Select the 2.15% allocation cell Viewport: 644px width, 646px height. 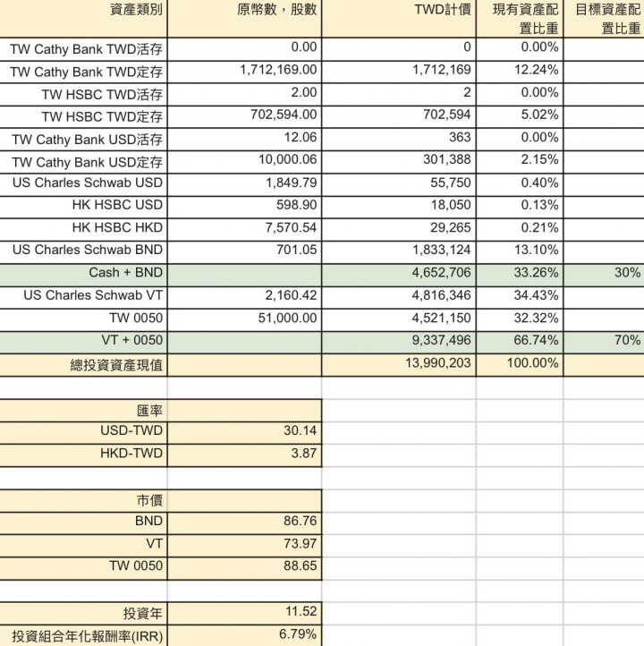click(520, 162)
